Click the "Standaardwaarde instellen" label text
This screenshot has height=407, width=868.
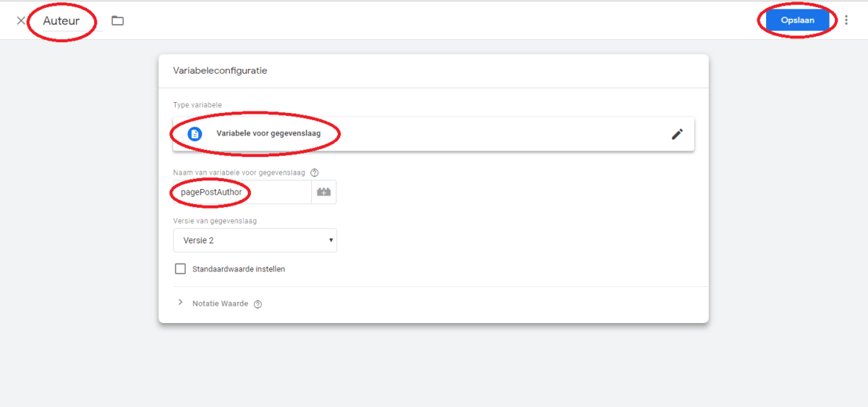pyautogui.click(x=239, y=269)
